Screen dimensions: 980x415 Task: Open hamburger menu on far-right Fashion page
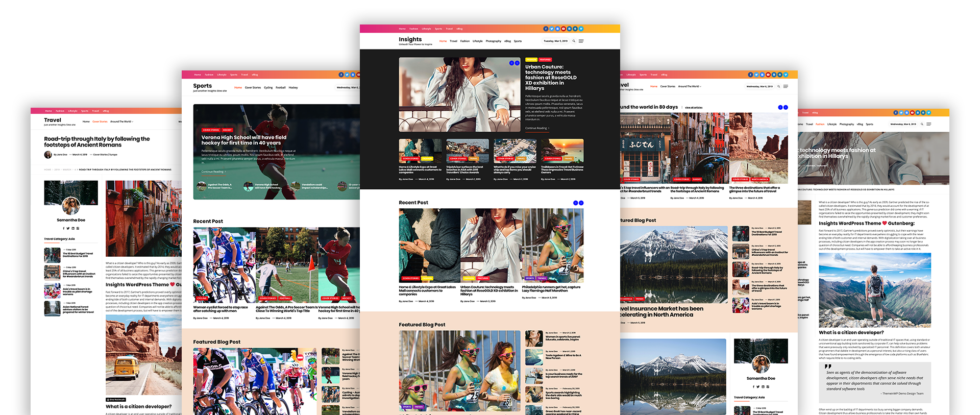(928, 124)
